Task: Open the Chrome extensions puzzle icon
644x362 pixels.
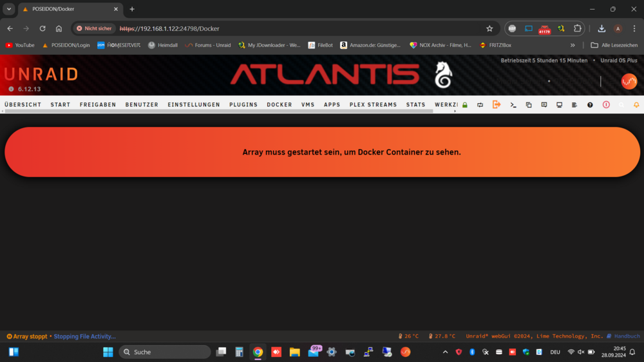Action: 578,28
